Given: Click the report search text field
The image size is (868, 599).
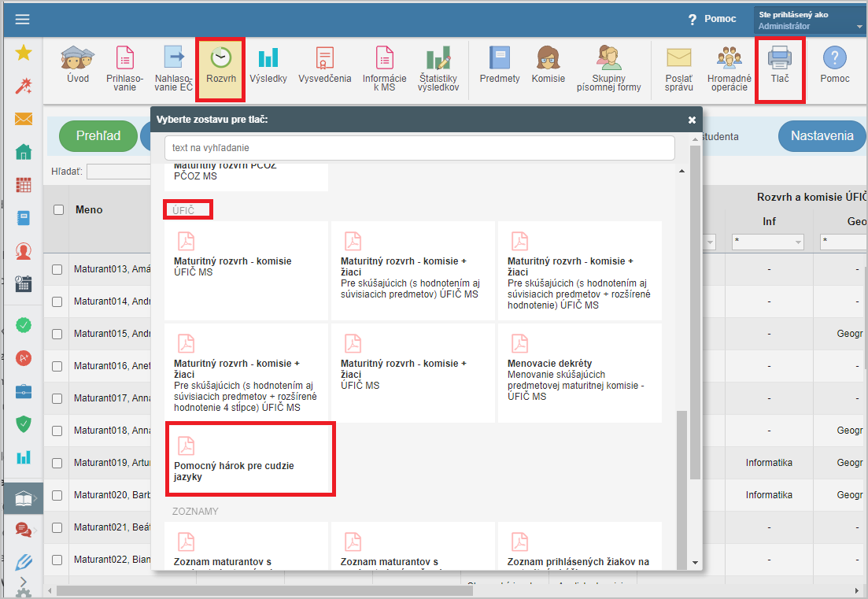Looking at the screenshot, I should [419, 148].
